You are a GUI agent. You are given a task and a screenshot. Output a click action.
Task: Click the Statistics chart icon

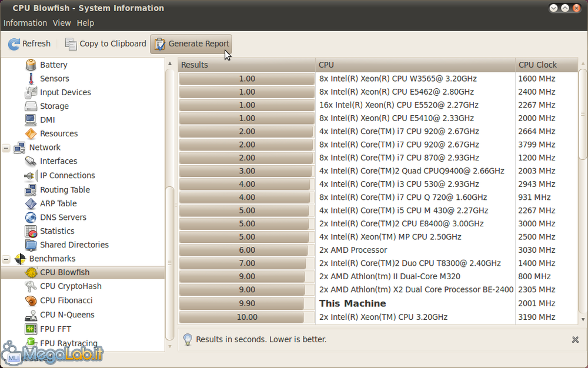[31, 231]
